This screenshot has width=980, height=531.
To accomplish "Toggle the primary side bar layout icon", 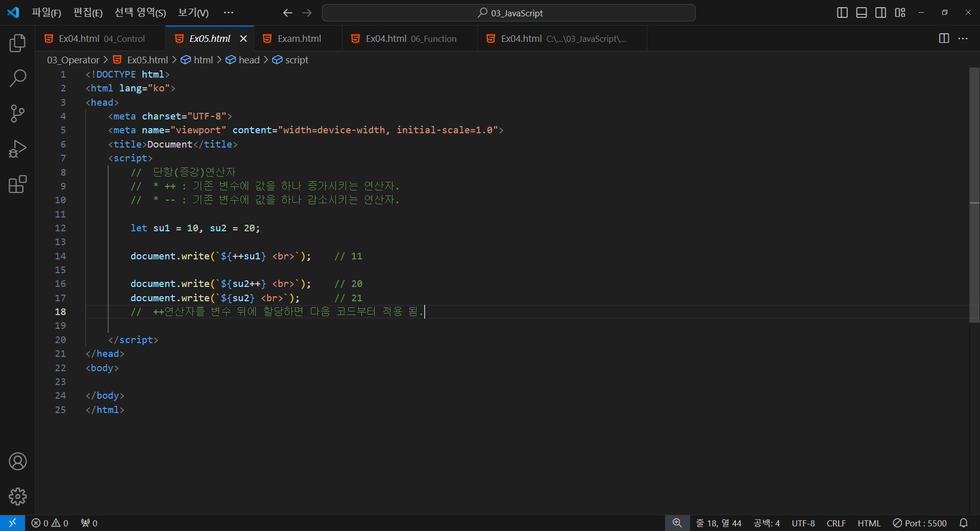I will click(x=842, y=13).
